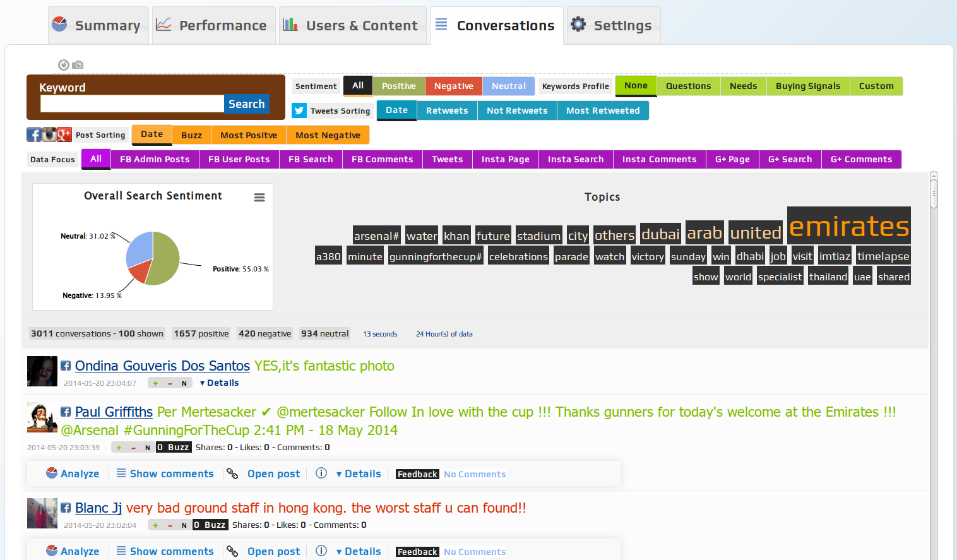The height and width of the screenshot is (560, 957).
Task: Click the dubai topic tag
Action: pyautogui.click(x=660, y=234)
